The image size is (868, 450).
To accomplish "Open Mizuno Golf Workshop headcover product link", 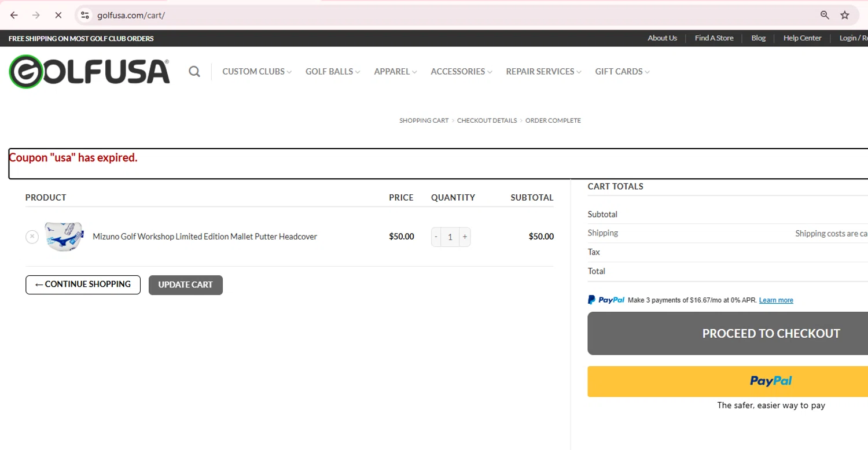I will 205,237.
